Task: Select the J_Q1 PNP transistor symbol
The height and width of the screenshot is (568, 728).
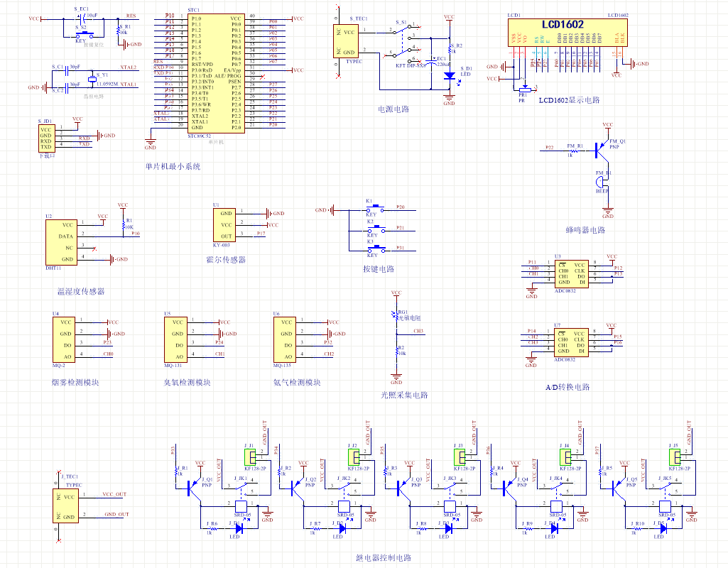Action: [195, 488]
